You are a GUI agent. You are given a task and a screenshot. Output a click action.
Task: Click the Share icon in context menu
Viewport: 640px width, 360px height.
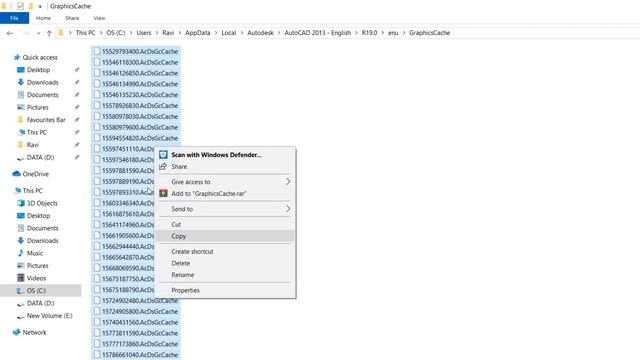tap(163, 167)
